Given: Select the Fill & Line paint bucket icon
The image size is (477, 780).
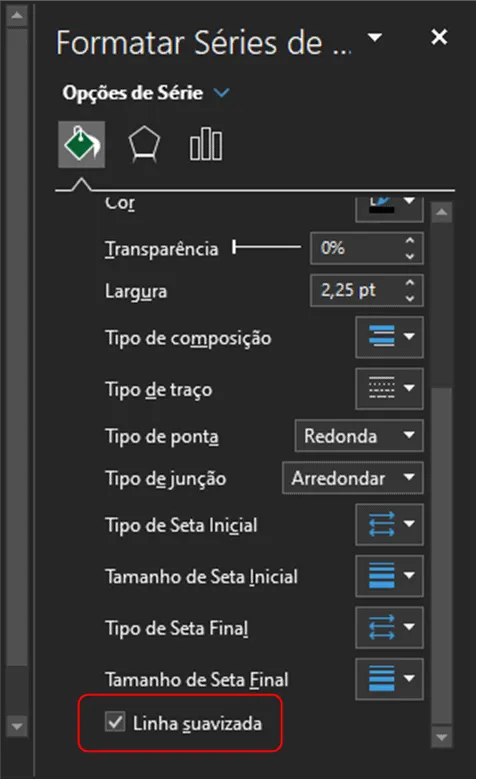Looking at the screenshot, I should point(82,144).
